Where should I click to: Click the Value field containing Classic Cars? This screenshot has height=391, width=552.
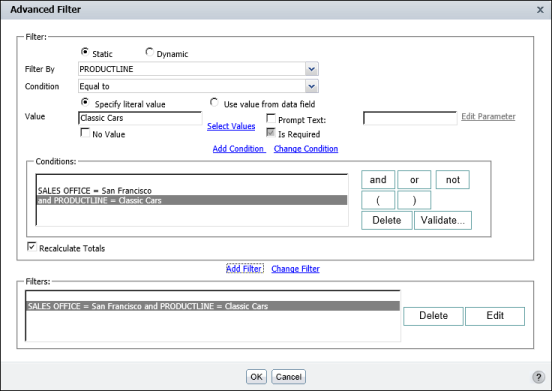140,118
